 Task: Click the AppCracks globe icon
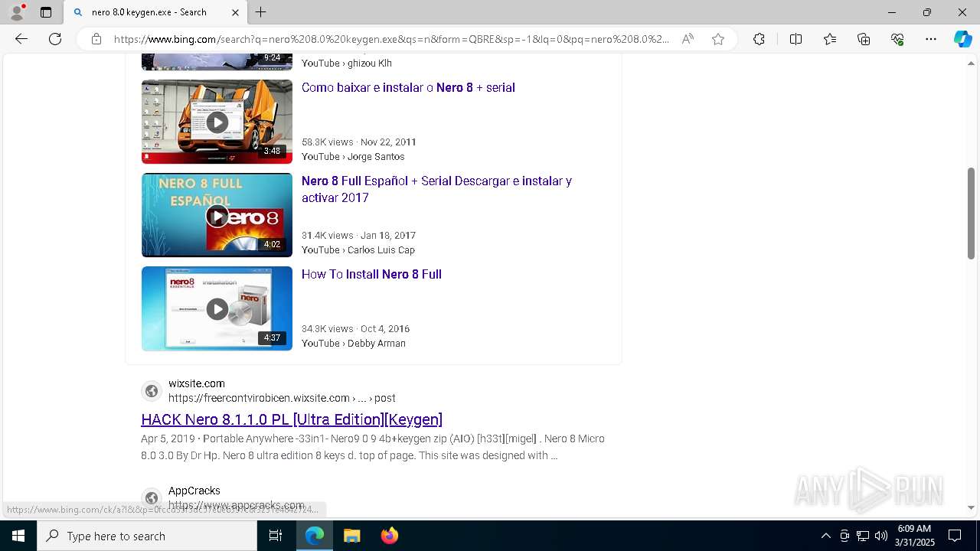[x=152, y=498]
